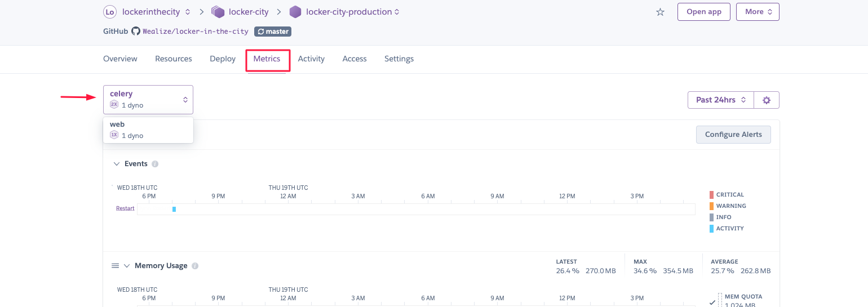Click the master branch badge
The height and width of the screenshot is (307, 868).
tap(273, 32)
